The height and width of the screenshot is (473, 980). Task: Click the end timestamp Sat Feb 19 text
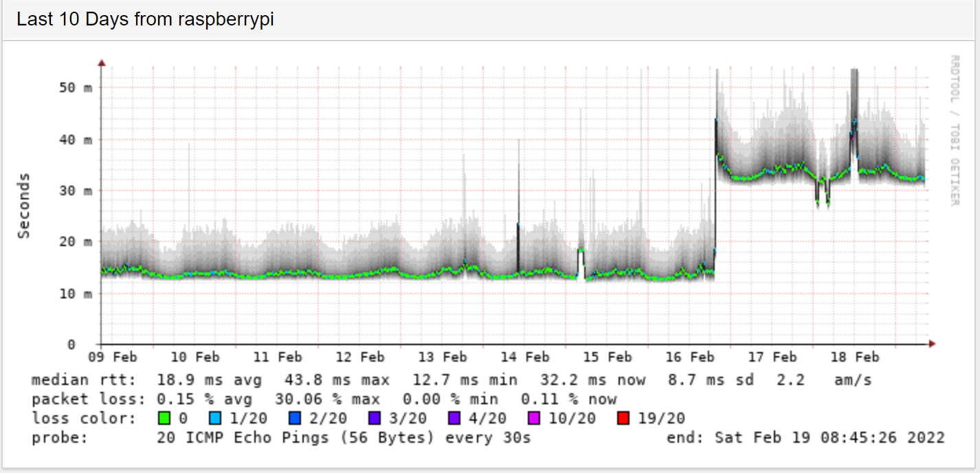pyautogui.click(x=805, y=437)
